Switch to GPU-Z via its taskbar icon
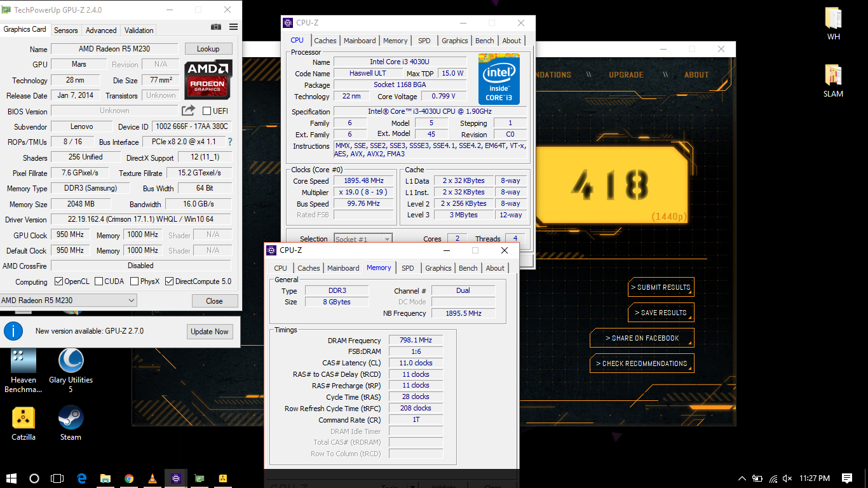 [200, 478]
